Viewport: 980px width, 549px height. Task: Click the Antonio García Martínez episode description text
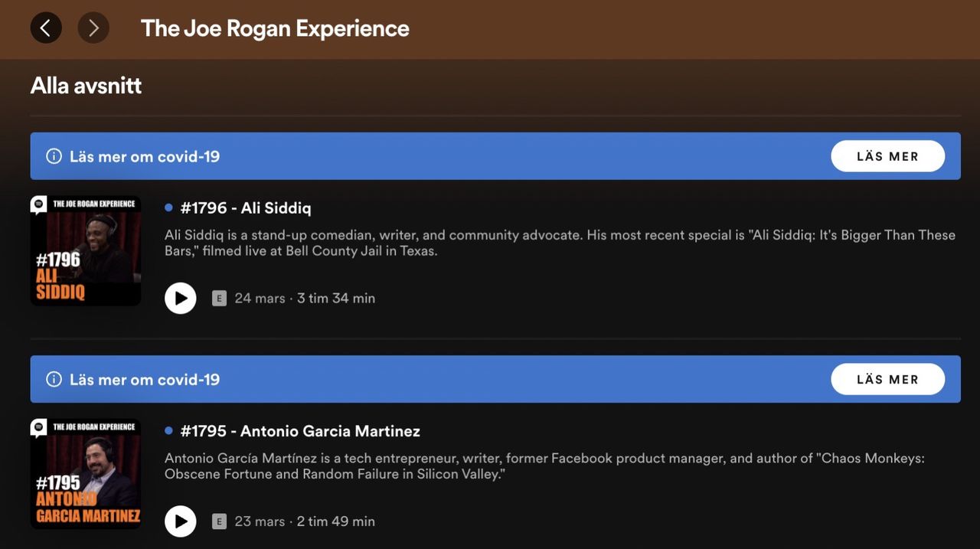pos(544,466)
